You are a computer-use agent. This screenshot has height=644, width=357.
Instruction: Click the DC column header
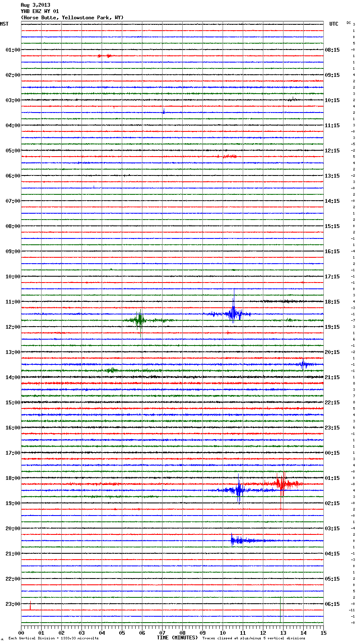[x=349, y=23]
